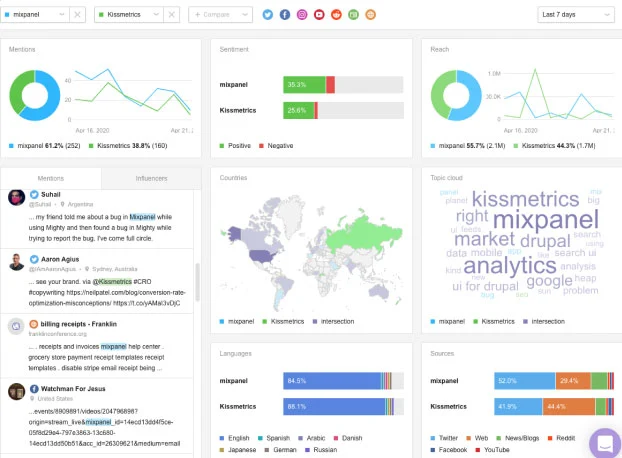Image resolution: width=622 pixels, height=458 pixels.
Task: Click Kissmetrics Web source bar 44.4%
Action: click(x=569, y=406)
